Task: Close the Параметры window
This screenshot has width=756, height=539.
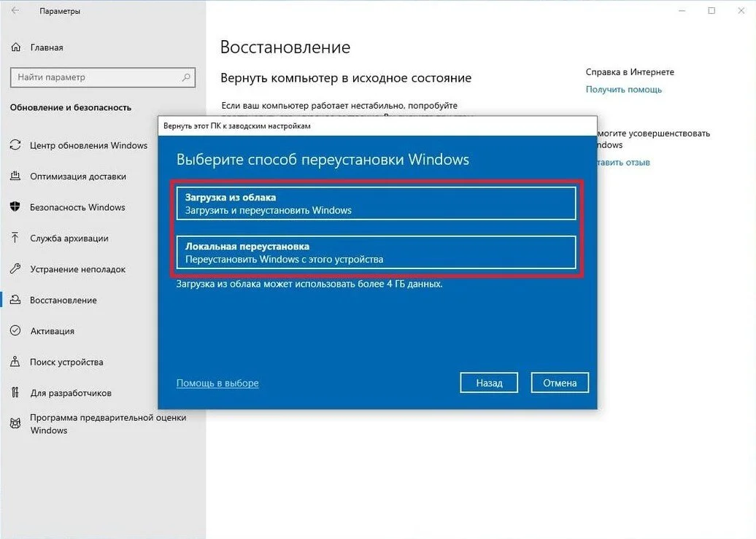Action: [x=741, y=11]
